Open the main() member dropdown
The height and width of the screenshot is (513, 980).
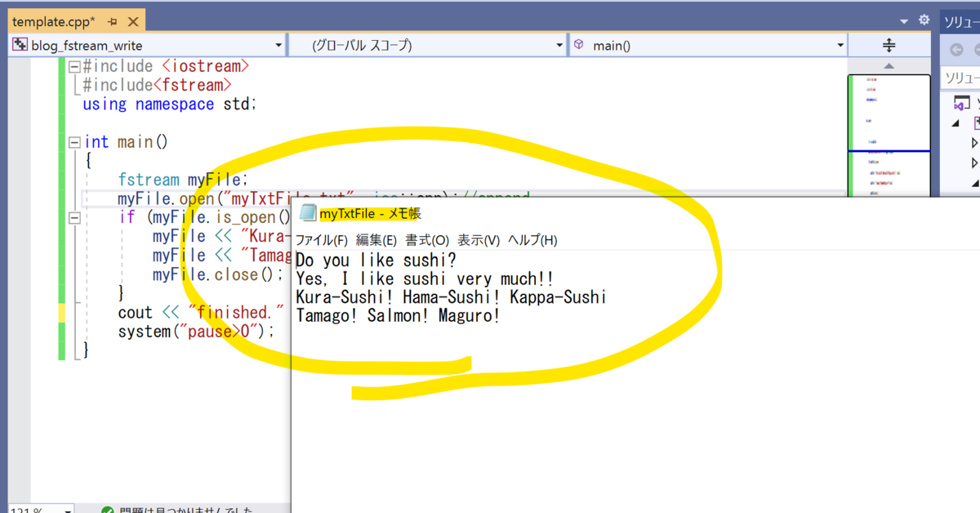[840, 46]
